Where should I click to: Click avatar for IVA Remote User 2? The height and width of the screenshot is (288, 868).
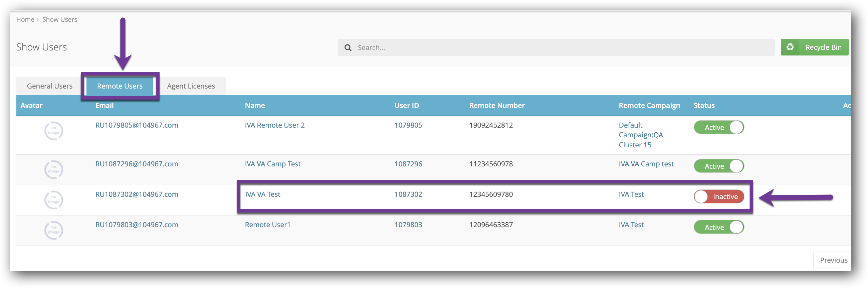[53, 131]
